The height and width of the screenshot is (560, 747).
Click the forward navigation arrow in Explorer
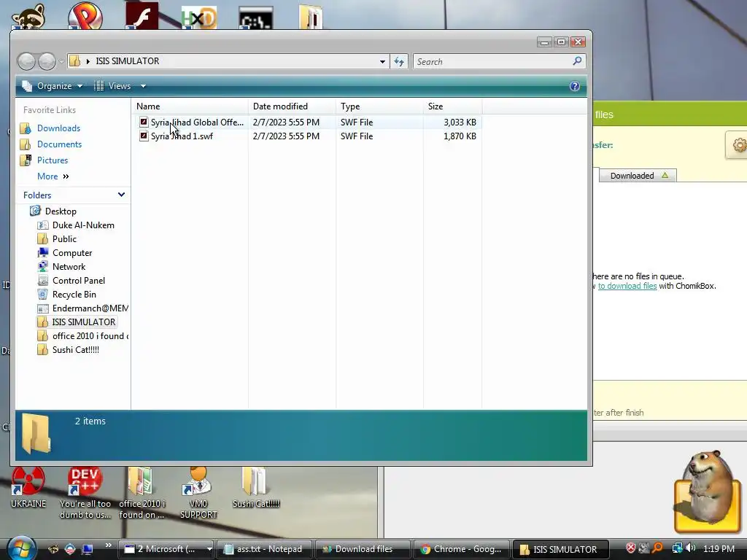47,61
